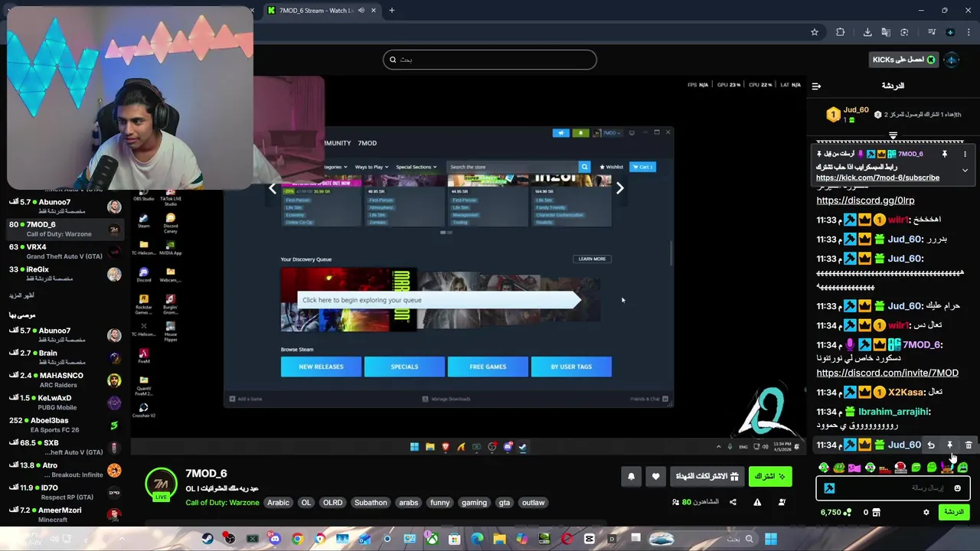This screenshot has width=980, height=551.
Task: Open Steam from the Windows taskbar
Action: pos(207,539)
